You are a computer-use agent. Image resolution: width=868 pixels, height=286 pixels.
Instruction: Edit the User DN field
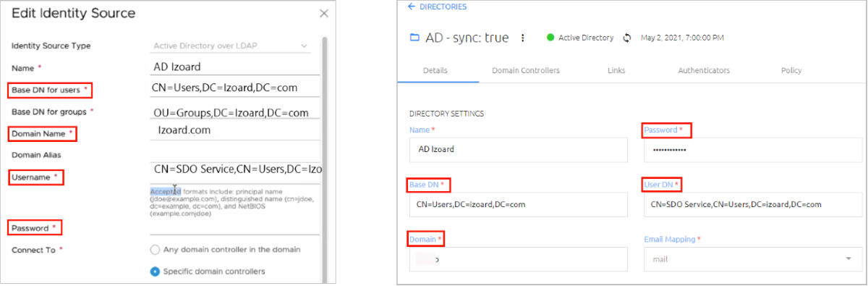753,204
